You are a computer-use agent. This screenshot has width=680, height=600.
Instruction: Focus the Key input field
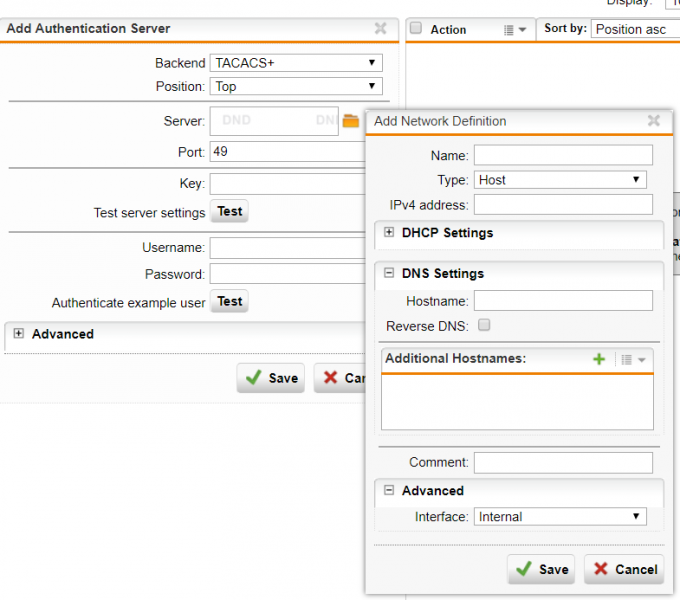288,184
